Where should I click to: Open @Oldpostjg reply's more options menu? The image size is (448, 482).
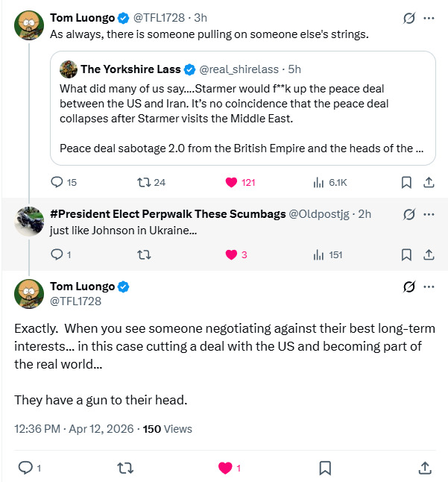[429, 214]
